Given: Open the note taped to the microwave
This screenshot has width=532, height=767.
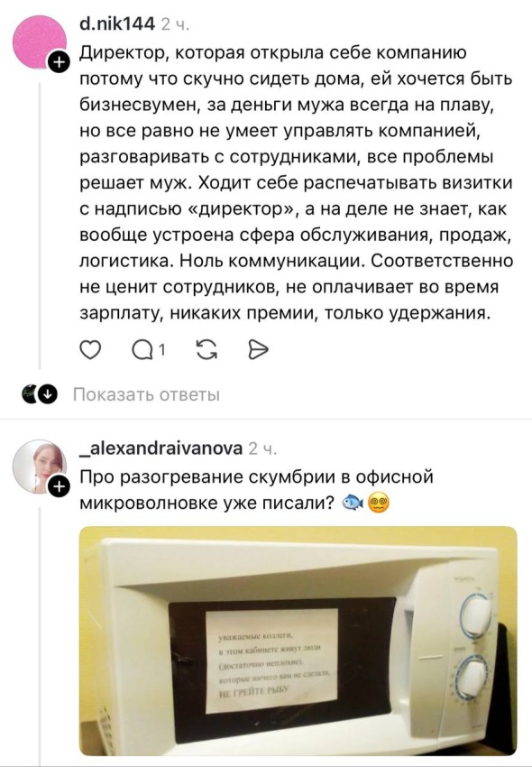Looking at the screenshot, I should pos(272,661).
